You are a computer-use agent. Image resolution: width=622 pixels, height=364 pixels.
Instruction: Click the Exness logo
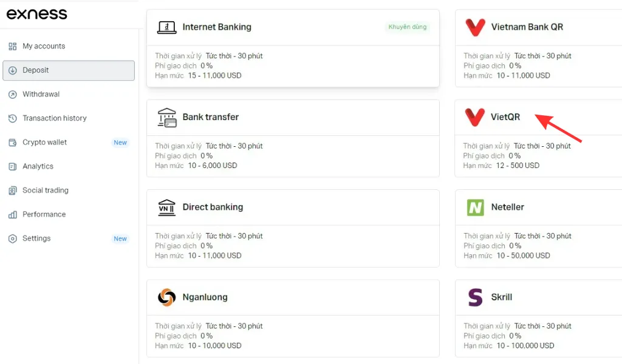[x=36, y=14]
